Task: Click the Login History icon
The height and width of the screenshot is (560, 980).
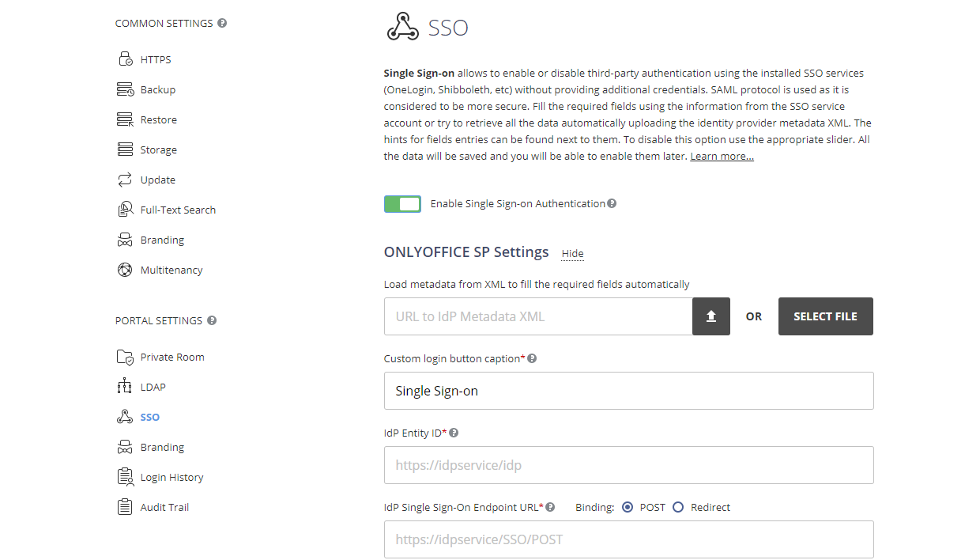Action: 125,477
